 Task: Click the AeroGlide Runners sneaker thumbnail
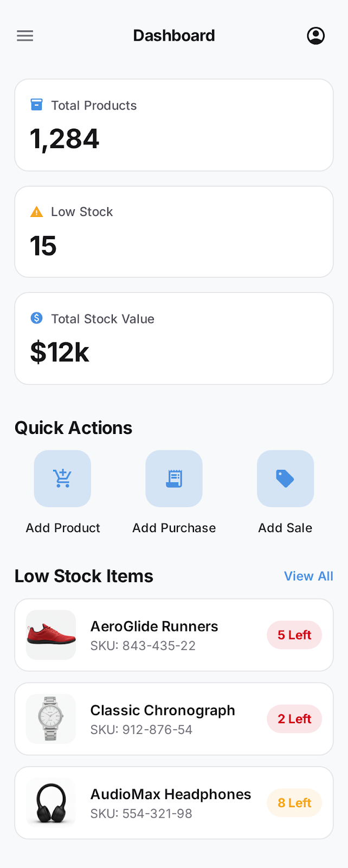tap(50, 635)
